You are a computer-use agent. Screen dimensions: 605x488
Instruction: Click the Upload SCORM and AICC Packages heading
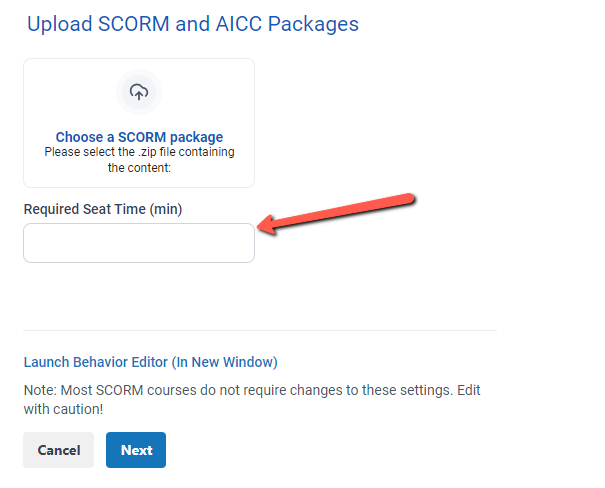(x=193, y=24)
